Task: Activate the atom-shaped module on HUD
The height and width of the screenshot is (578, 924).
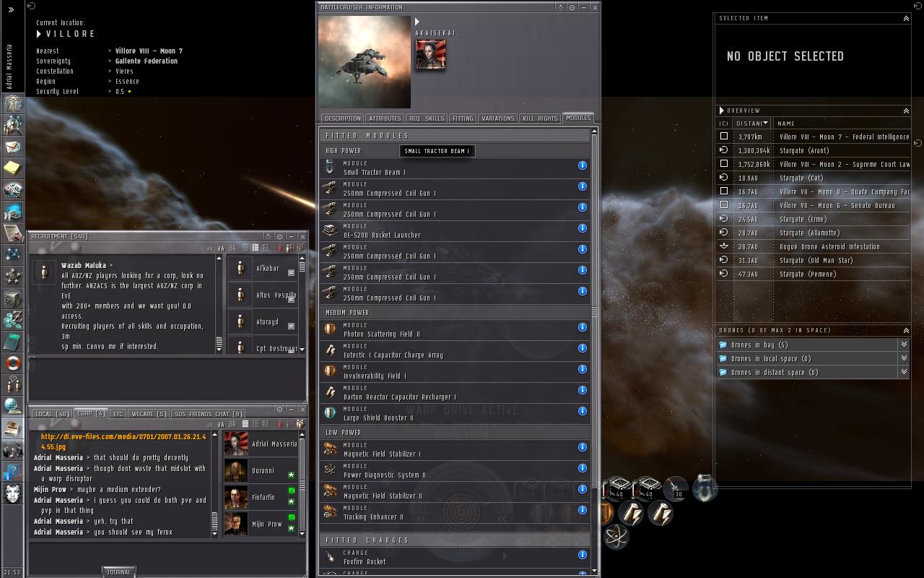Action: click(x=616, y=536)
